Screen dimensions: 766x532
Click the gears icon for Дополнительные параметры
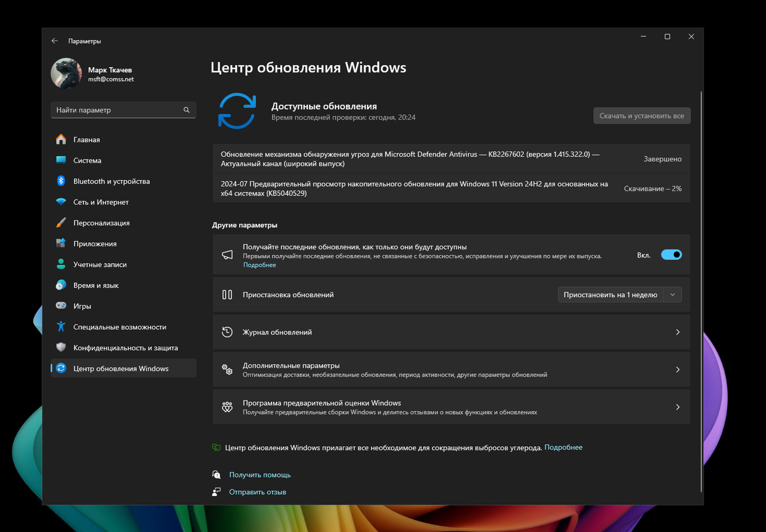[x=227, y=370]
